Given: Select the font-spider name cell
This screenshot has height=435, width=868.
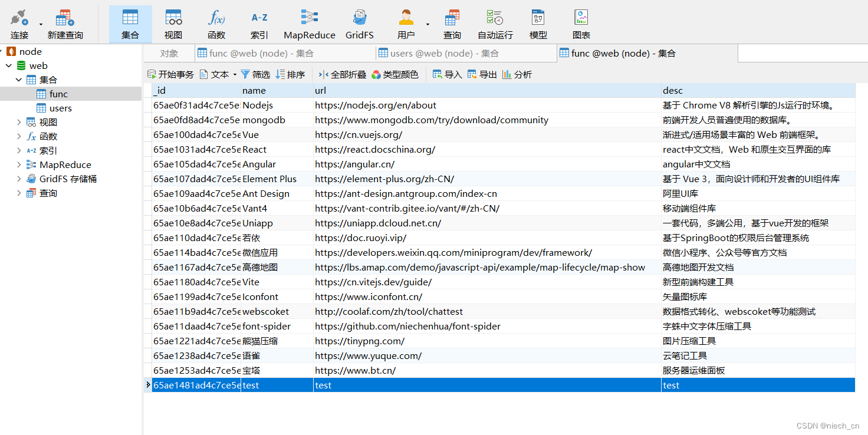Looking at the screenshot, I should tap(277, 327).
